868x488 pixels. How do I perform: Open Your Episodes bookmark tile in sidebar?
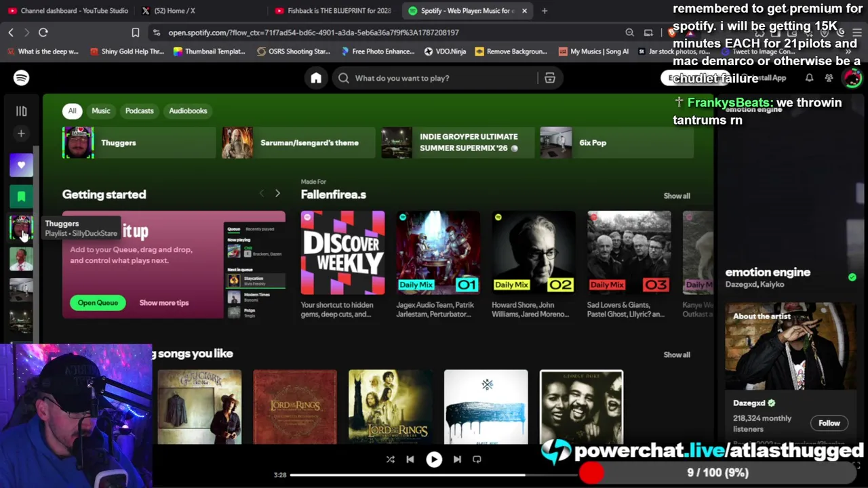point(21,197)
